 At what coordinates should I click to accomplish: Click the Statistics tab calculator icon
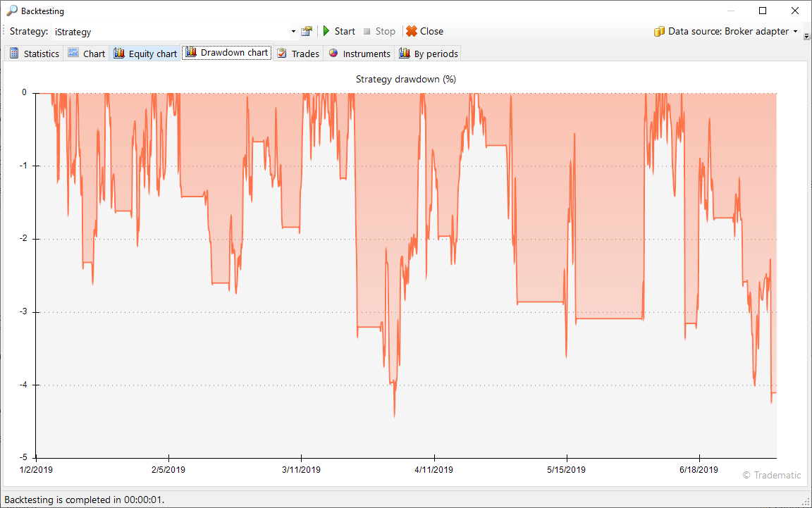pyautogui.click(x=14, y=54)
